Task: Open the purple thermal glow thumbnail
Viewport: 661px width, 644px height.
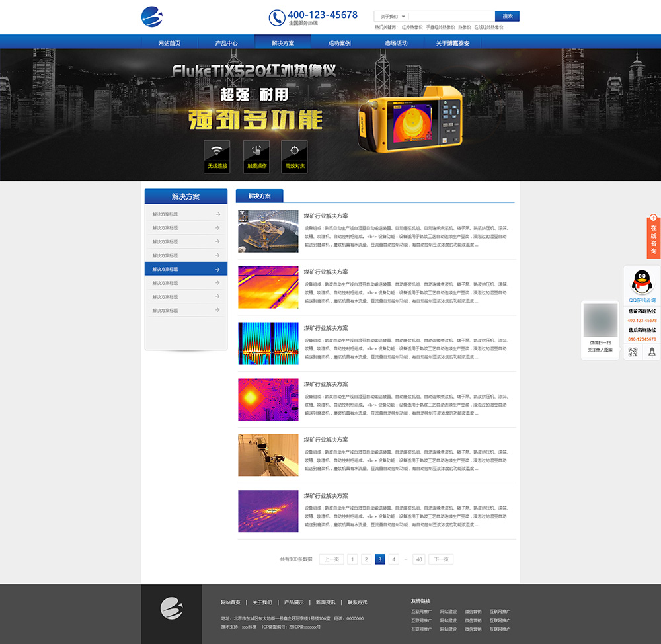Action: pyautogui.click(x=268, y=511)
